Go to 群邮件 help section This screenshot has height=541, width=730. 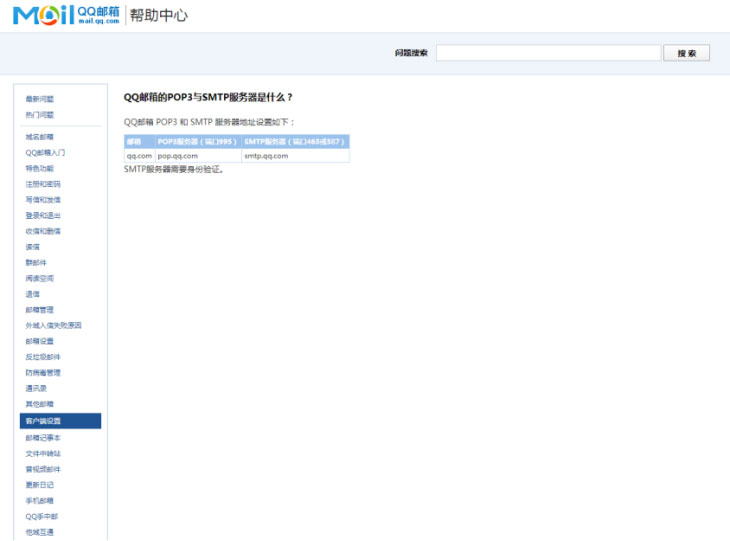click(x=35, y=262)
